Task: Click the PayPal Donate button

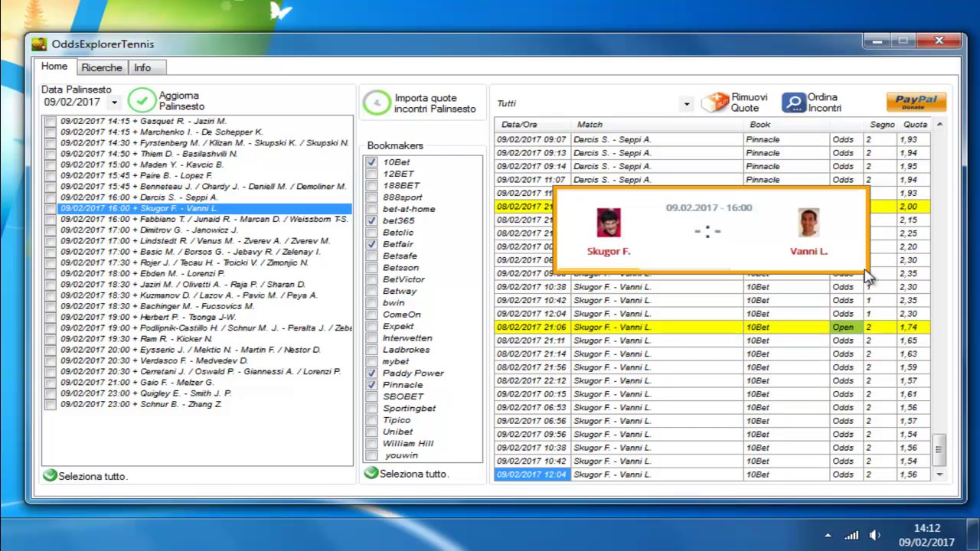Action: [x=916, y=102]
